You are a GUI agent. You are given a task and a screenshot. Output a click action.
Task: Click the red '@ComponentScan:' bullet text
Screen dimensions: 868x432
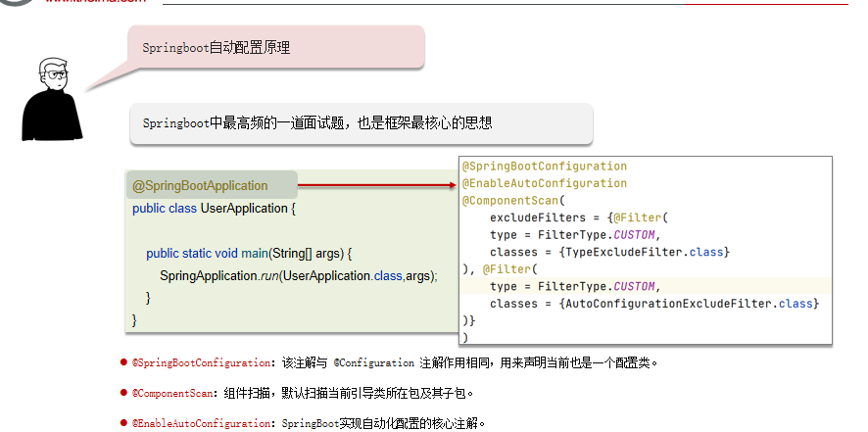pyautogui.click(x=173, y=394)
